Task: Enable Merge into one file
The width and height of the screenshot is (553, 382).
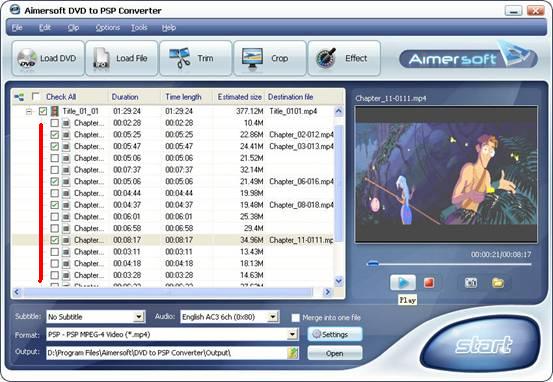Action: click(296, 318)
